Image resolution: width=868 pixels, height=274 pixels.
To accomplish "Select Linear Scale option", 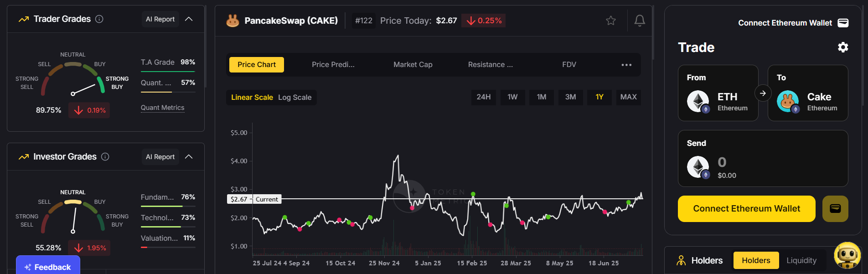I will pyautogui.click(x=252, y=98).
